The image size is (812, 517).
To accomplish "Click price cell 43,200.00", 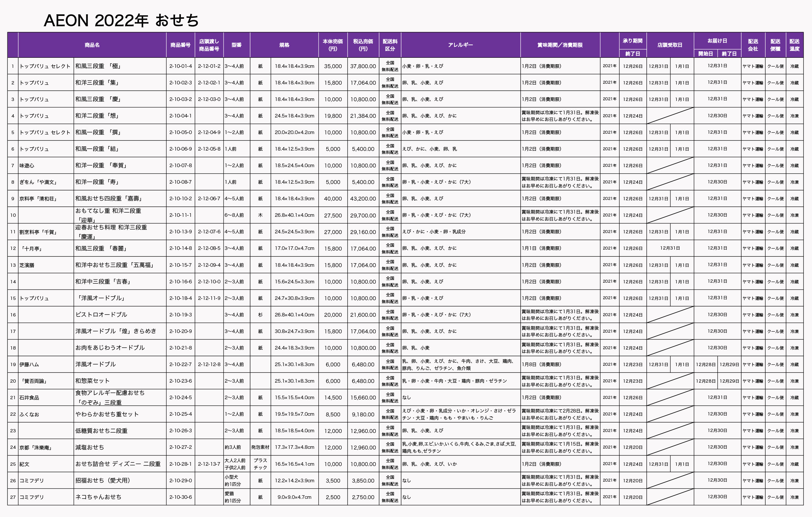I will 363,199.
